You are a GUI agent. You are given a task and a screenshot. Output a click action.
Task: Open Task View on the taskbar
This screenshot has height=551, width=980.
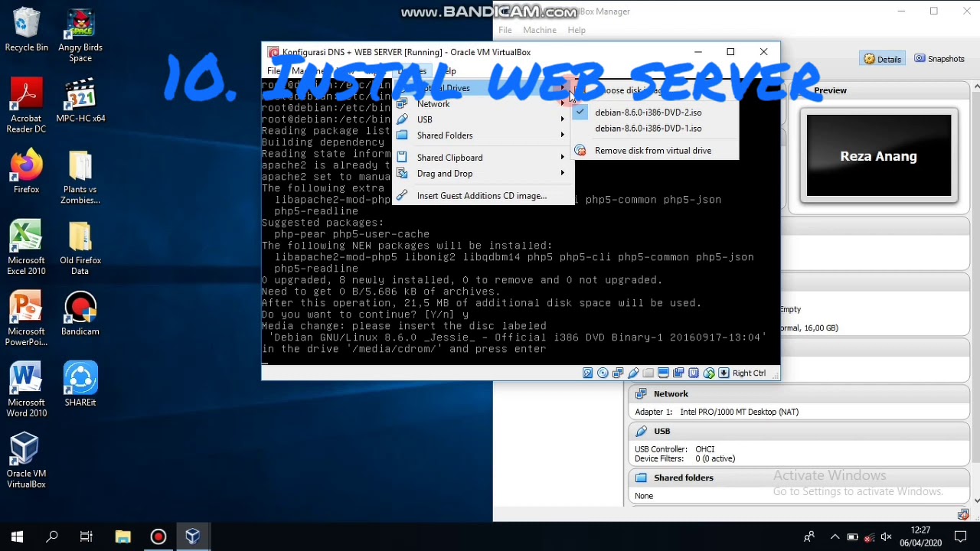click(x=87, y=536)
